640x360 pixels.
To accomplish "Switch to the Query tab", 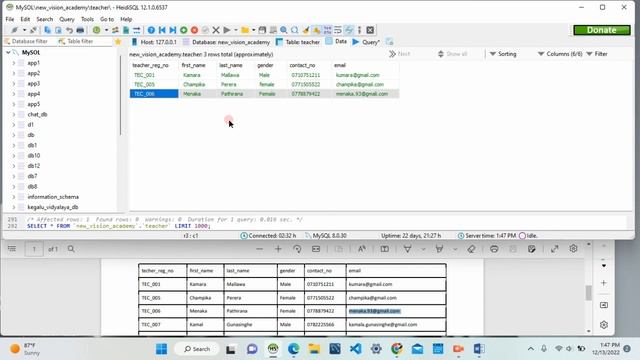I will (366, 42).
